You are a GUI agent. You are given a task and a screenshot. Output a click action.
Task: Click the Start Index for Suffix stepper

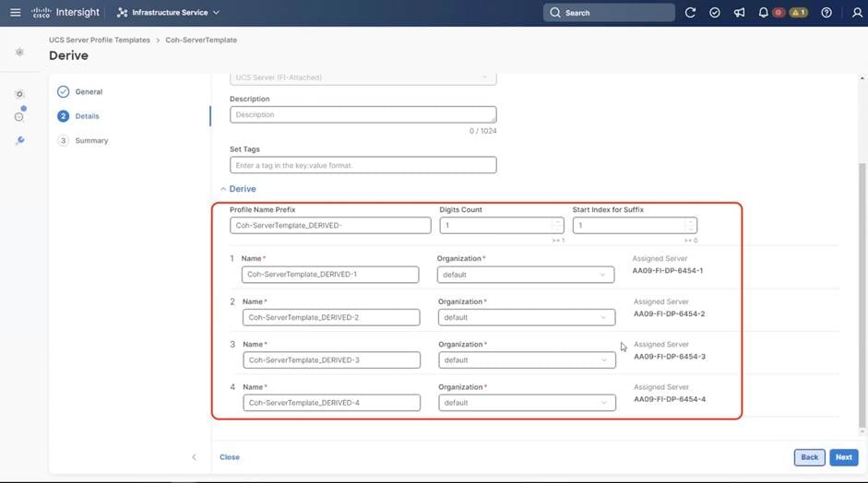click(x=635, y=225)
